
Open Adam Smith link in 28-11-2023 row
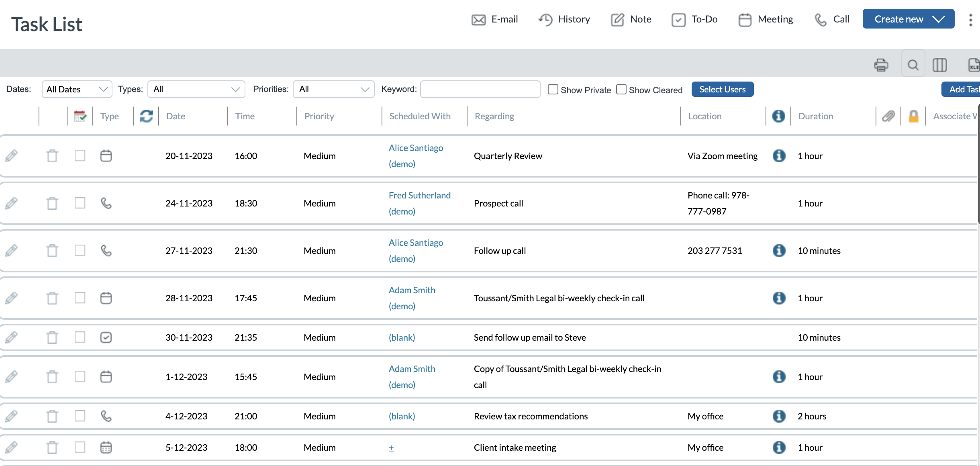pyautogui.click(x=412, y=298)
